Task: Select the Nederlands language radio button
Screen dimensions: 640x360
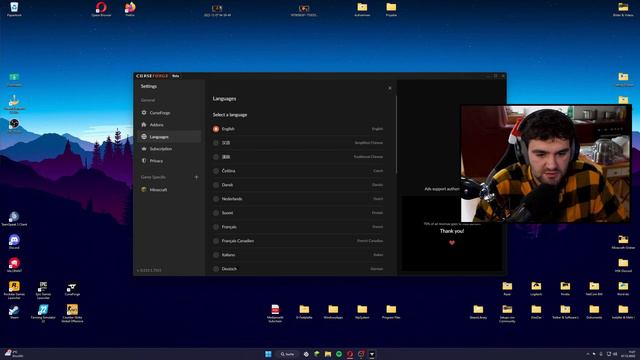Action: click(216, 199)
